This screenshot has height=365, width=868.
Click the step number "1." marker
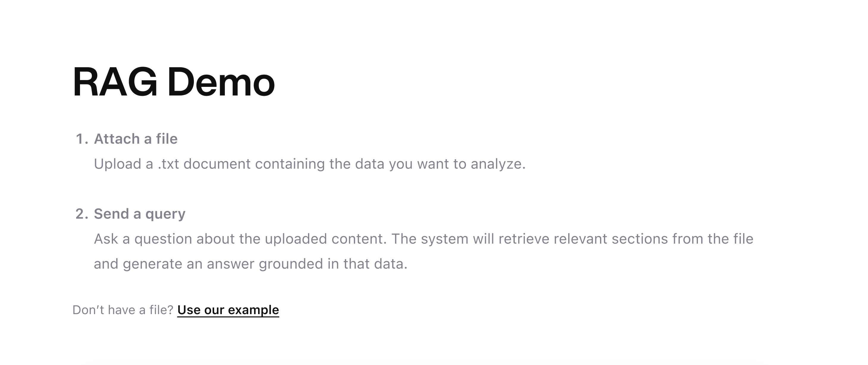[82, 139]
